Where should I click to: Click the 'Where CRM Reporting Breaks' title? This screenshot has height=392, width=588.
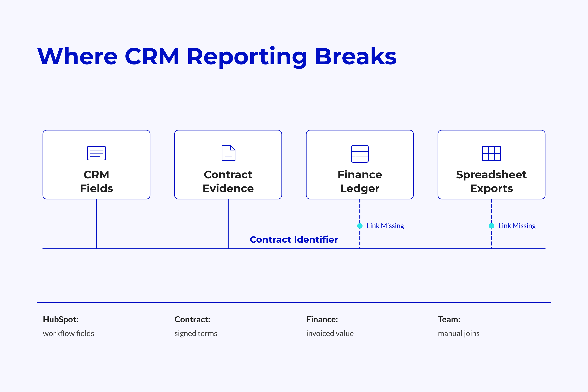point(217,57)
